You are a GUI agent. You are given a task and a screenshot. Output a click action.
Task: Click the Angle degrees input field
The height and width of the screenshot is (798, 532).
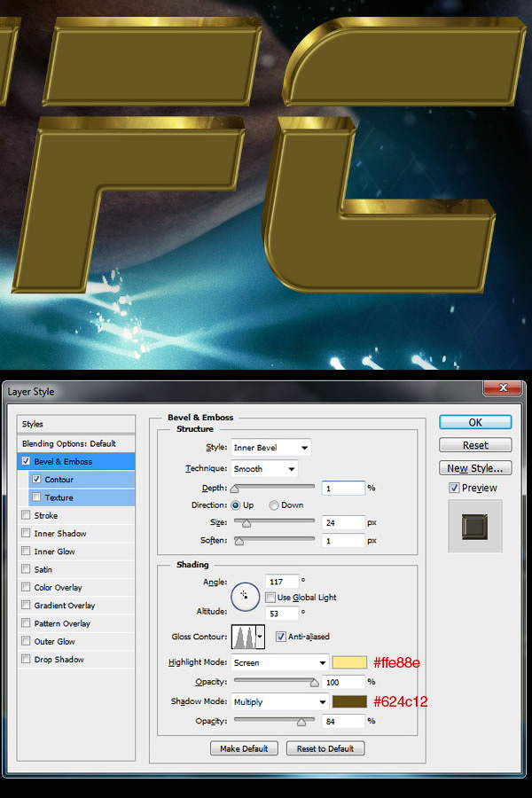pos(282,581)
